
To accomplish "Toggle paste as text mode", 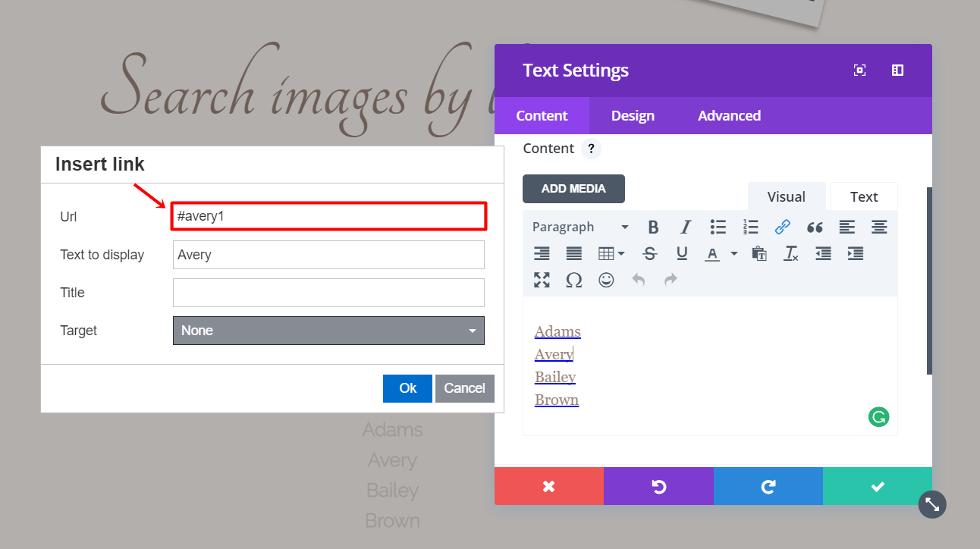I will click(759, 254).
